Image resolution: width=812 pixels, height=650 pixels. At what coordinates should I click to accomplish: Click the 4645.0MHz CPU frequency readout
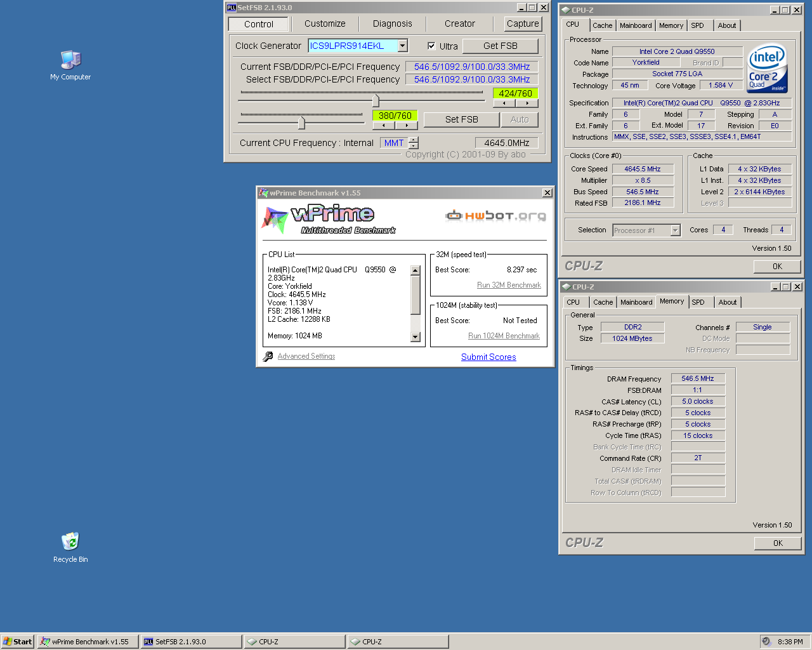coord(506,143)
